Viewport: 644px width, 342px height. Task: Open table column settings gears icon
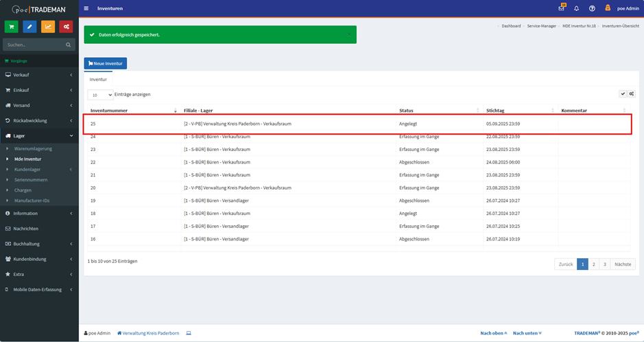coord(632,93)
